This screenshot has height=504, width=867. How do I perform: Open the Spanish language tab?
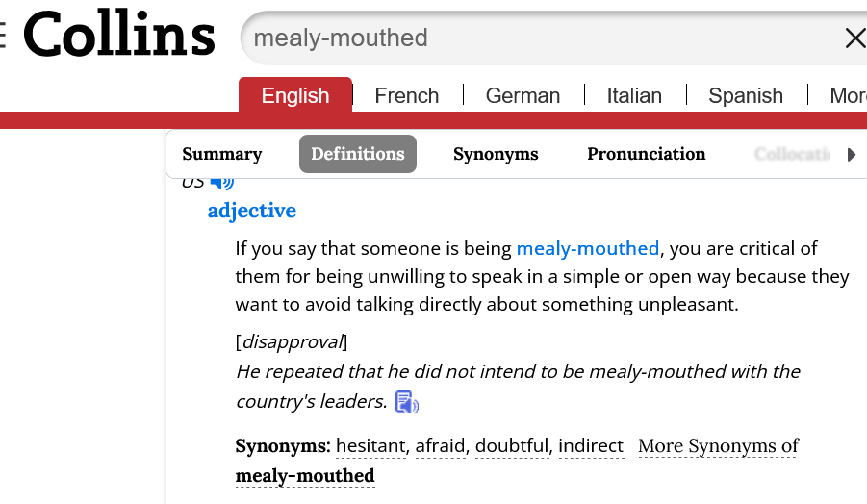click(746, 95)
